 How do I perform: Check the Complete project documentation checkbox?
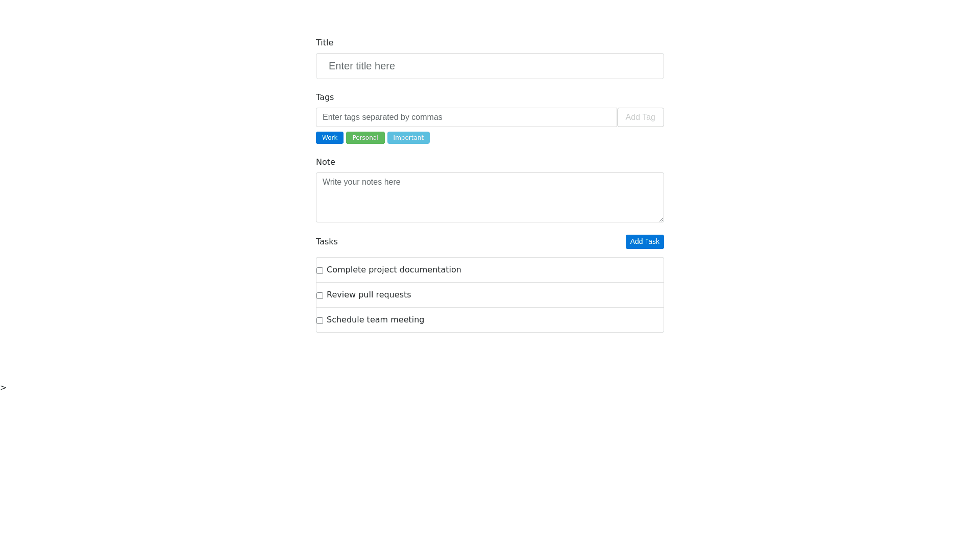coord(320,270)
